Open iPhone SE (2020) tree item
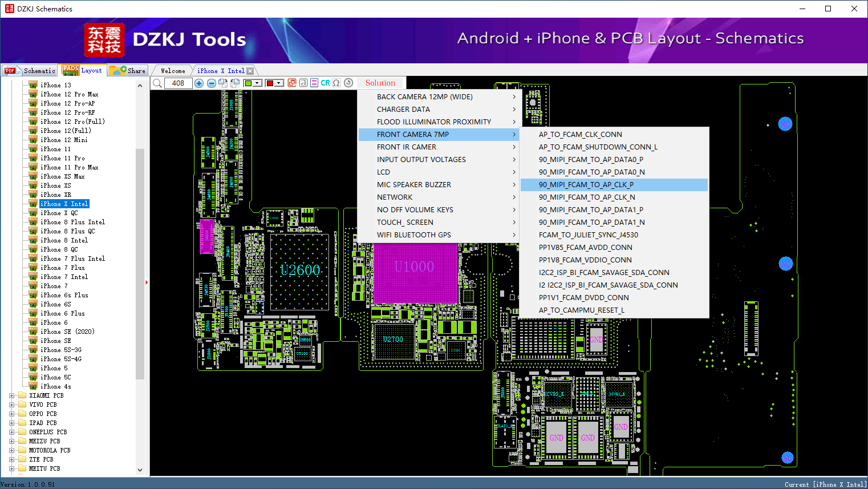Screen dimensions: 868x489 (x=67, y=332)
